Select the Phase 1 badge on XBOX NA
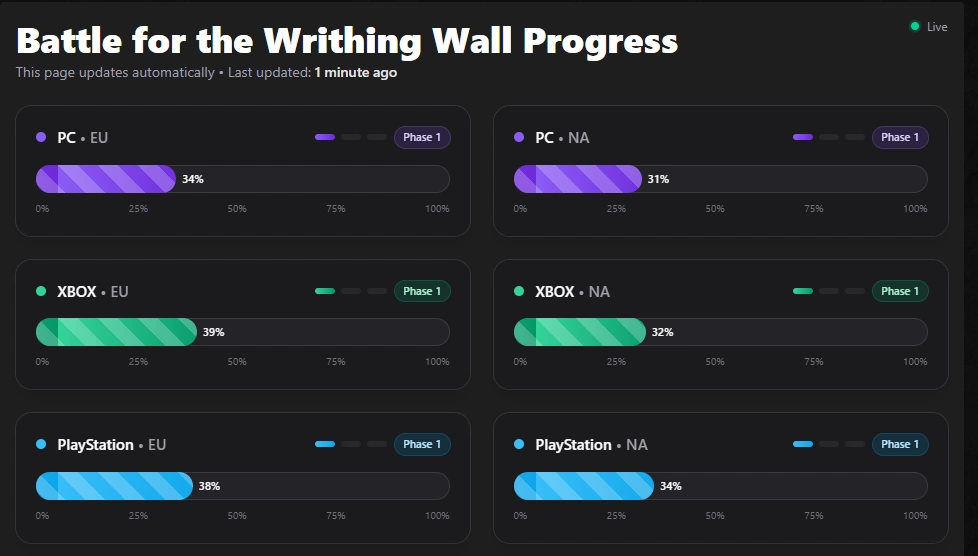This screenshot has height=556, width=978. (x=900, y=291)
